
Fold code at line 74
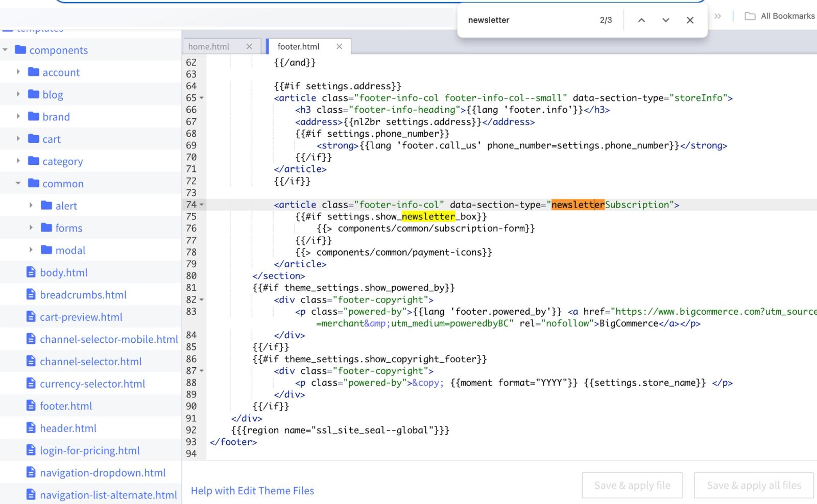point(202,205)
